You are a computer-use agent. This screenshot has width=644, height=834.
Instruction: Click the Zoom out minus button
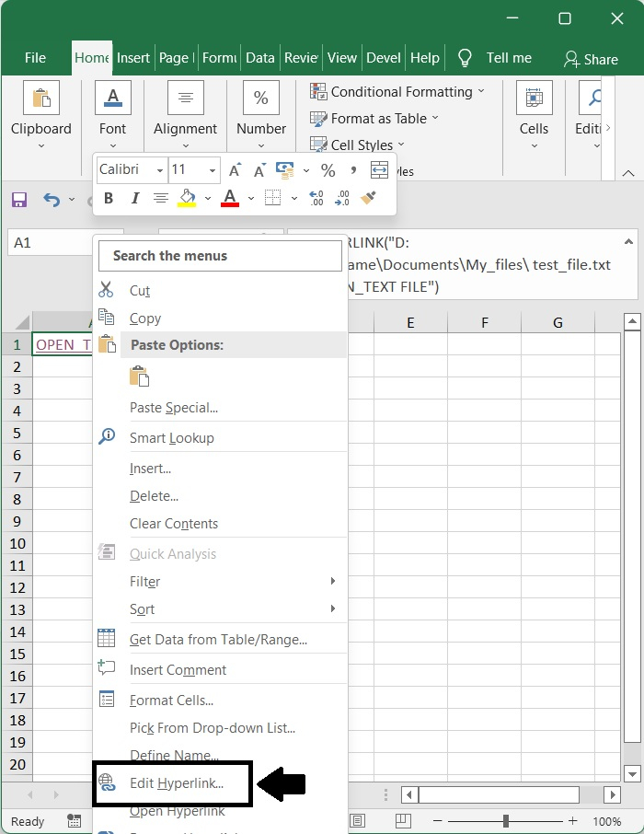438,821
